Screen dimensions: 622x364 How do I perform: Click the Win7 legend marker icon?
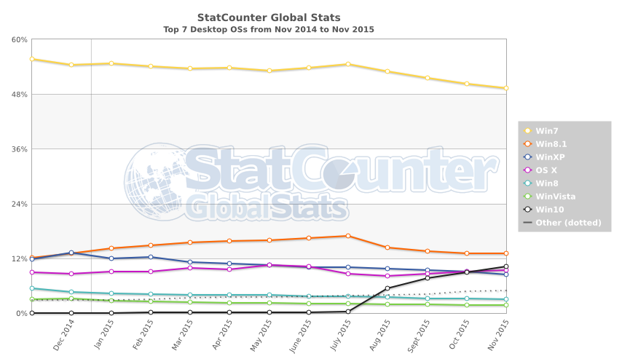pyautogui.click(x=527, y=130)
